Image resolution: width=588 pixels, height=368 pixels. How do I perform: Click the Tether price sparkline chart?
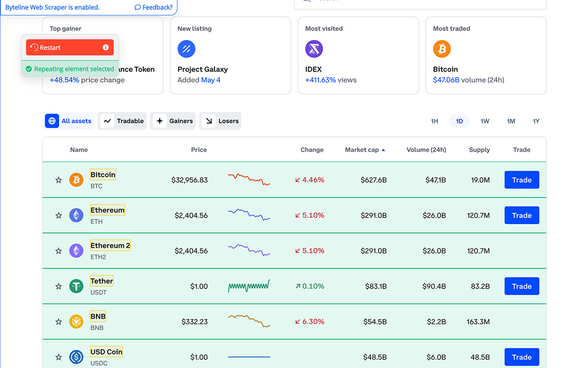[249, 286]
